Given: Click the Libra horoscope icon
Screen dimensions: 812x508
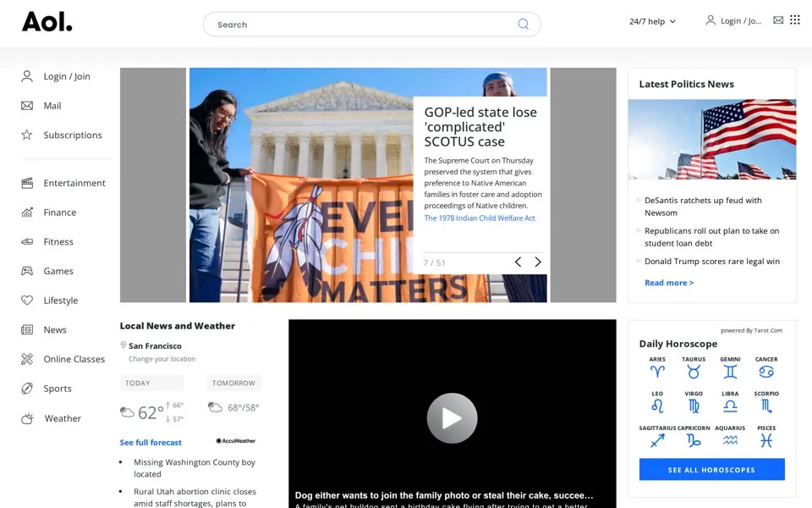Looking at the screenshot, I should [x=730, y=406].
